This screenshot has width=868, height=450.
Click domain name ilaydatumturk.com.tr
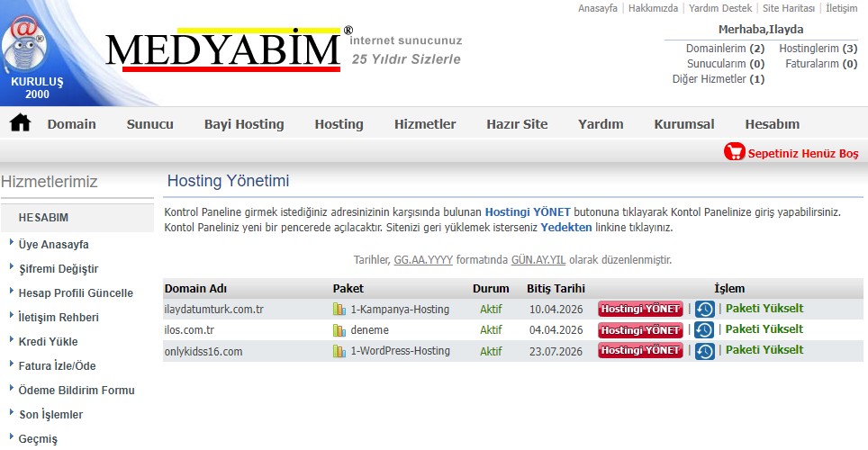[x=213, y=309]
